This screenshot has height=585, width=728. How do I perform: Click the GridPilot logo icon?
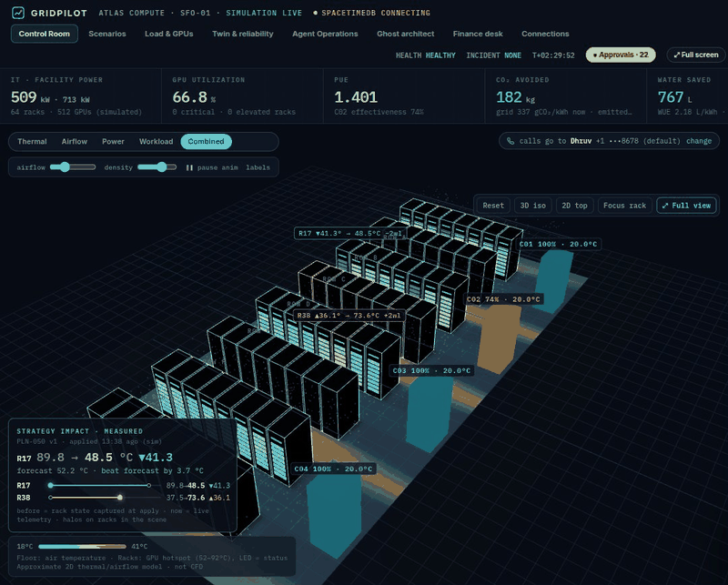(18, 13)
